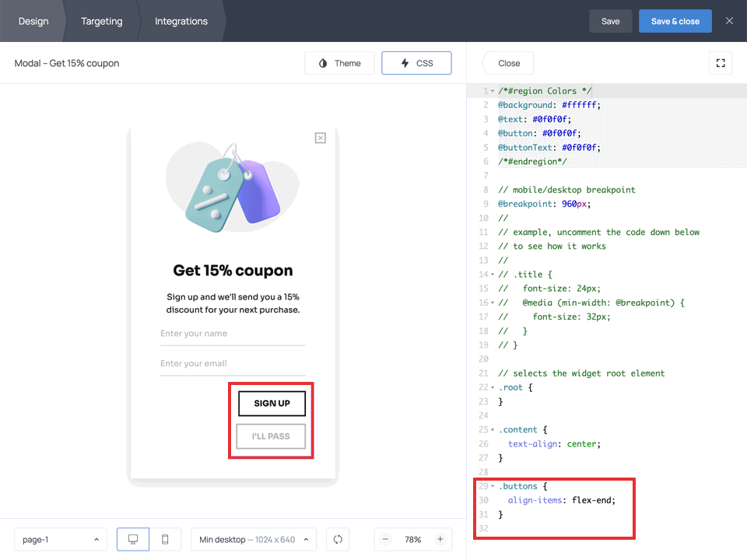Screen dimensions: 747x560
Task: Open the Integrations tab
Action: 181,21
